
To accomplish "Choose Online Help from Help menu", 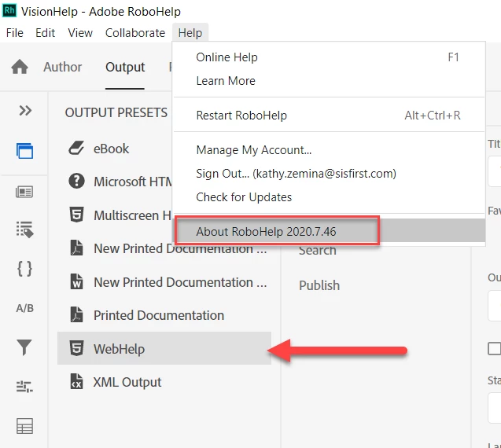I will (x=329, y=57).
